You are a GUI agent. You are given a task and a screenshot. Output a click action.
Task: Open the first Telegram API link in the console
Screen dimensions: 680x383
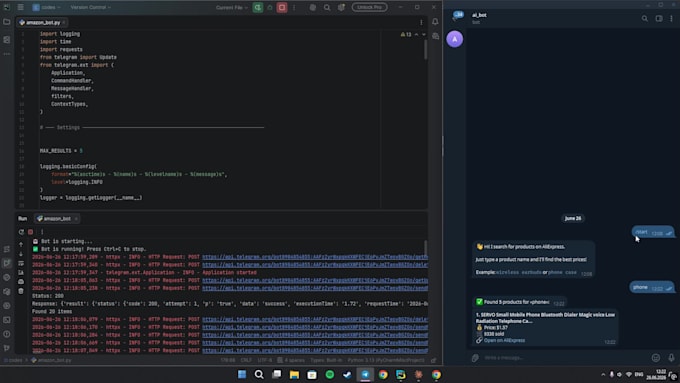click(315, 257)
